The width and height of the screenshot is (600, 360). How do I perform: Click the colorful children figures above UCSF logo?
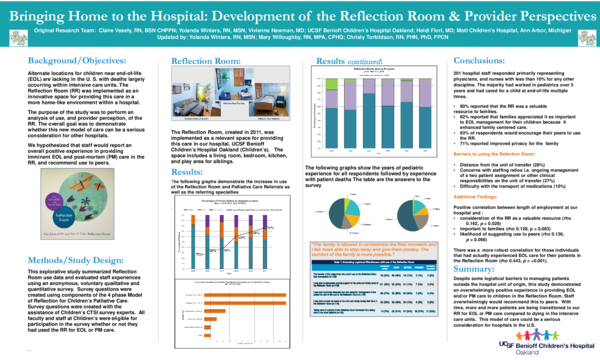(537, 334)
